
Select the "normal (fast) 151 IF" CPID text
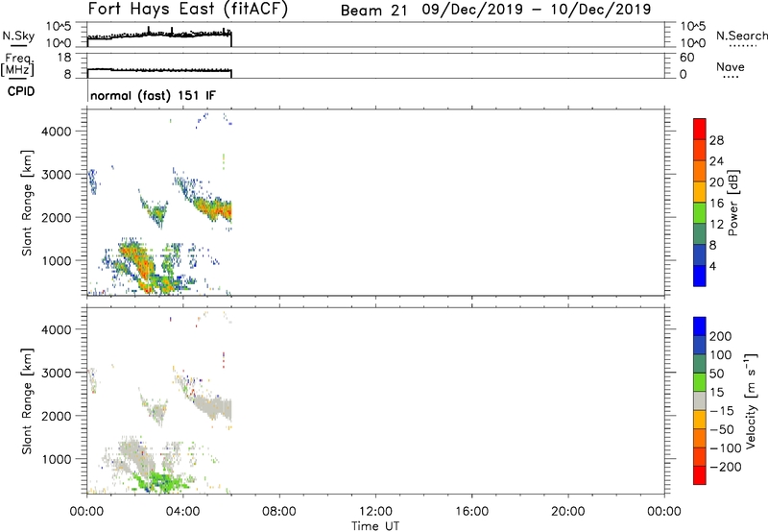pos(153,95)
